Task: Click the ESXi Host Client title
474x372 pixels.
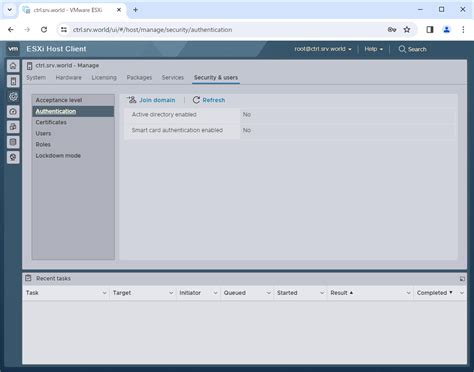Action: tap(56, 49)
